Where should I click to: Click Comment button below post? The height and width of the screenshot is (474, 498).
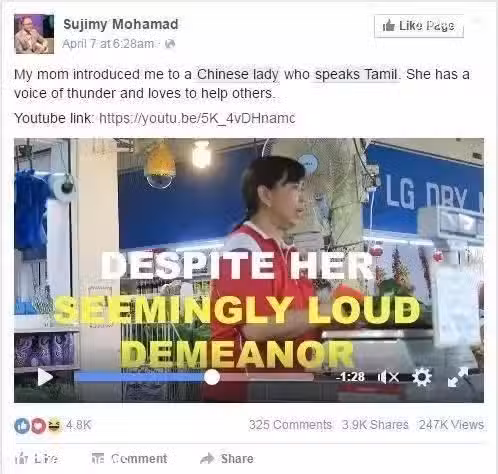(x=129, y=459)
